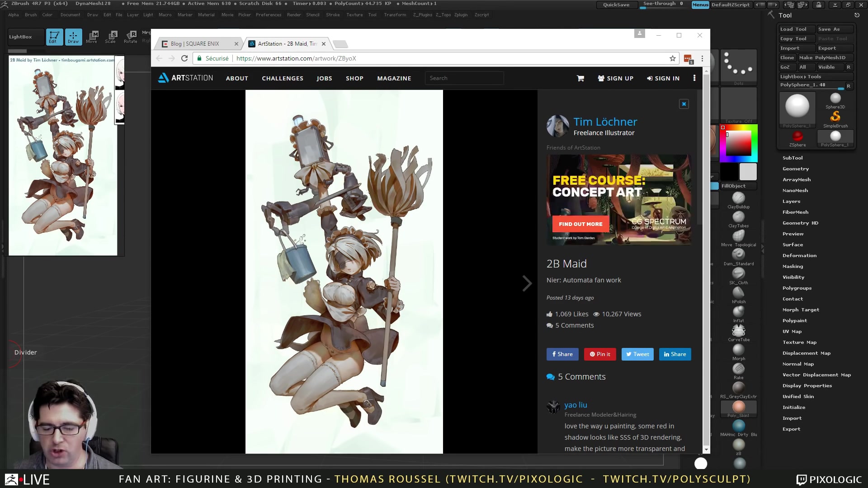This screenshot has width=868, height=488.
Task: Expand the Masking section
Action: pyautogui.click(x=793, y=266)
